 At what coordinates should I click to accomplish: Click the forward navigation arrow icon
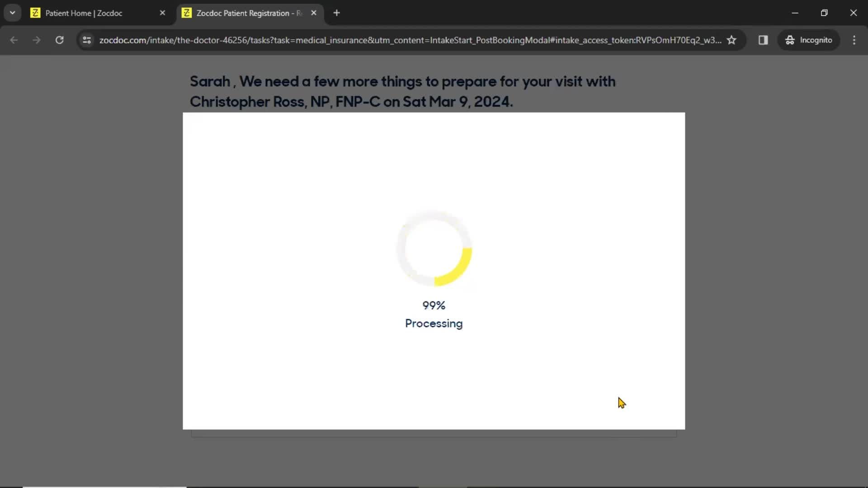click(36, 40)
